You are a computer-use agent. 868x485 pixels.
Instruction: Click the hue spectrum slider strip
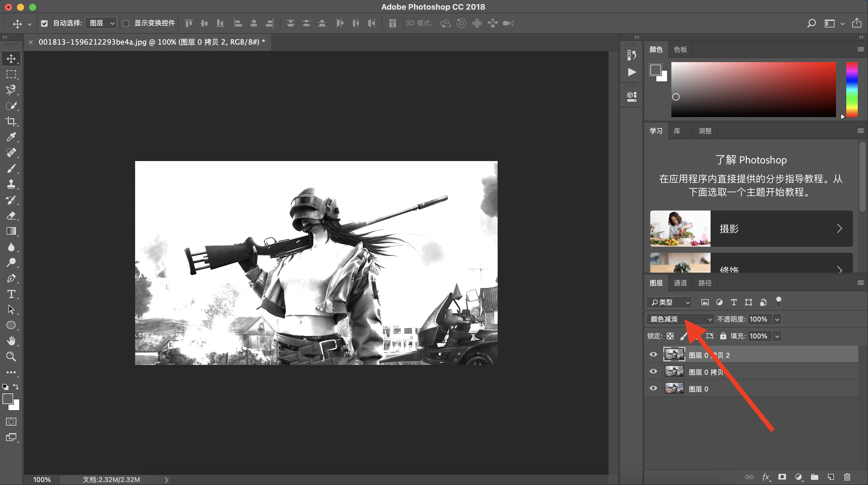[x=851, y=90]
